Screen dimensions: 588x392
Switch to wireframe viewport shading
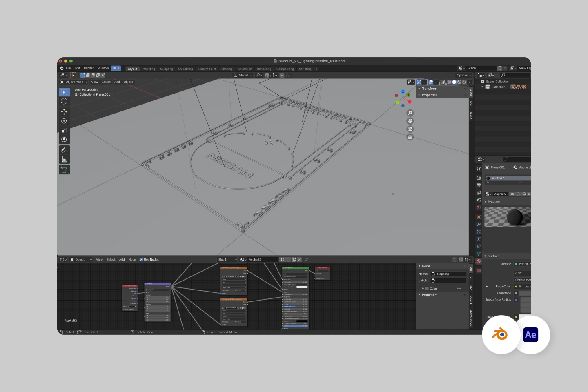[449, 82]
